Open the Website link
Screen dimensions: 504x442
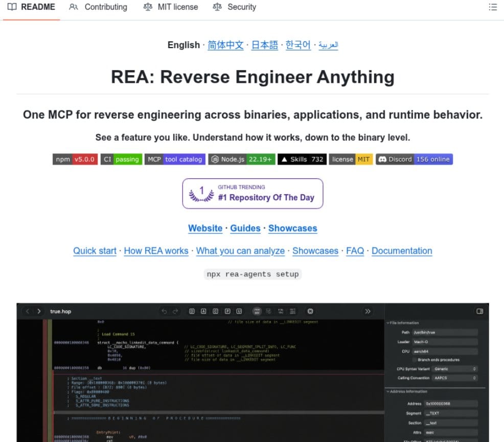(205, 228)
